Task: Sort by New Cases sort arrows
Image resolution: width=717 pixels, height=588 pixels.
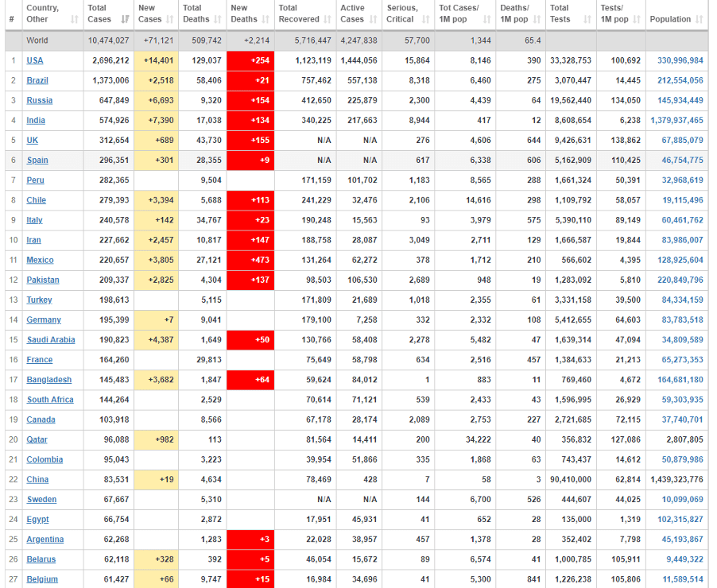Action: coord(170,20)
